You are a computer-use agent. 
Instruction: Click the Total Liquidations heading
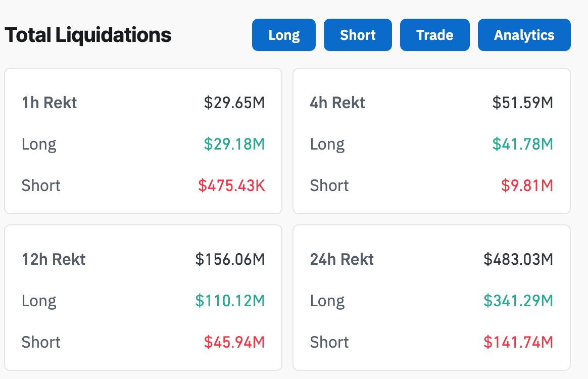click(x=88, y=35)
